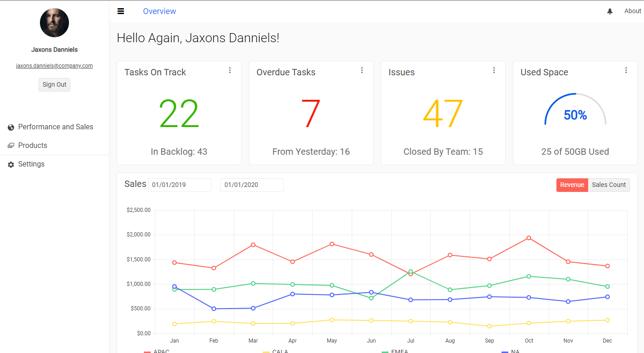Expand Used Space card options menu
The width and height of the screenshot is (644, 353).
(626, 70)
